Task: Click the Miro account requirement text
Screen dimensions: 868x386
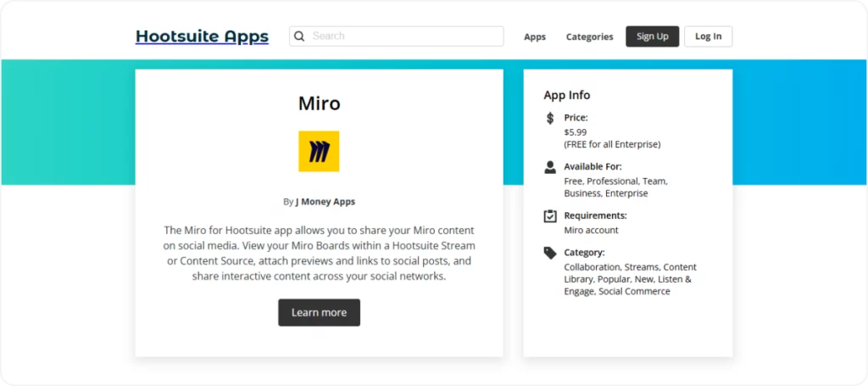Action: [x=591, y=231]
